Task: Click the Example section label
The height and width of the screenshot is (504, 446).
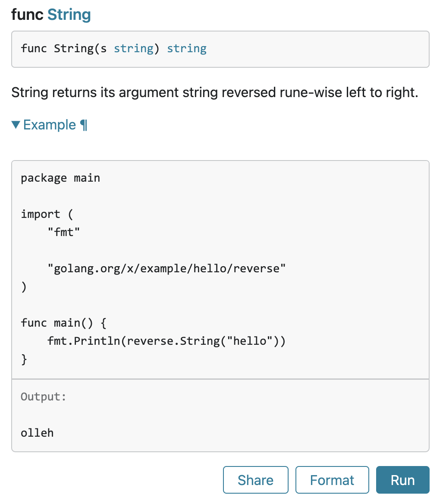Action: pos(50,125)
